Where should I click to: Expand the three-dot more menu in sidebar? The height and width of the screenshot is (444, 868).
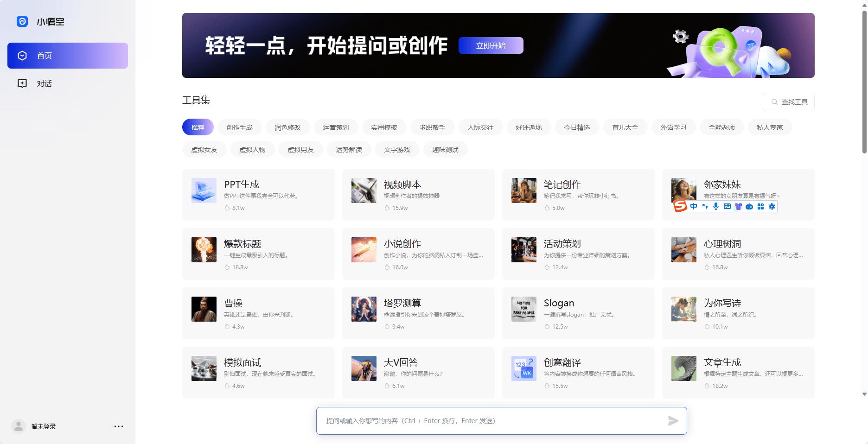[x=119, y=426]
